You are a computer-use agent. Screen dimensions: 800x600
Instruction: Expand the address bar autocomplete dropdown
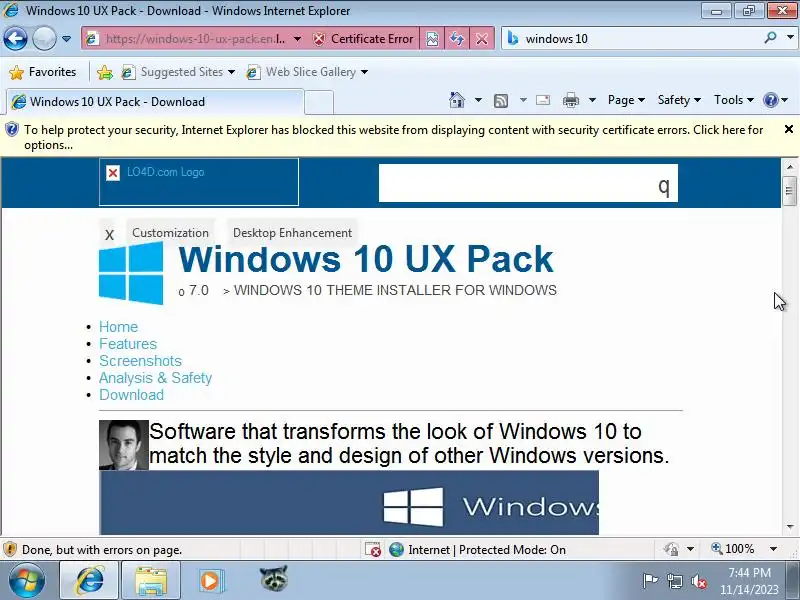pyautogui.click(x=297, y=39)
